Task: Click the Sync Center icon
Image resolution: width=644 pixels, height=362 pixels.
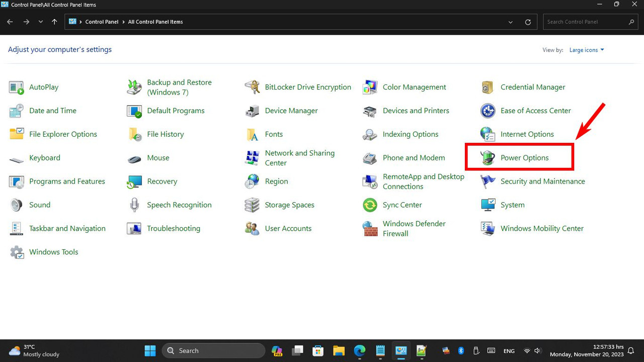Action: click(370, 205)
